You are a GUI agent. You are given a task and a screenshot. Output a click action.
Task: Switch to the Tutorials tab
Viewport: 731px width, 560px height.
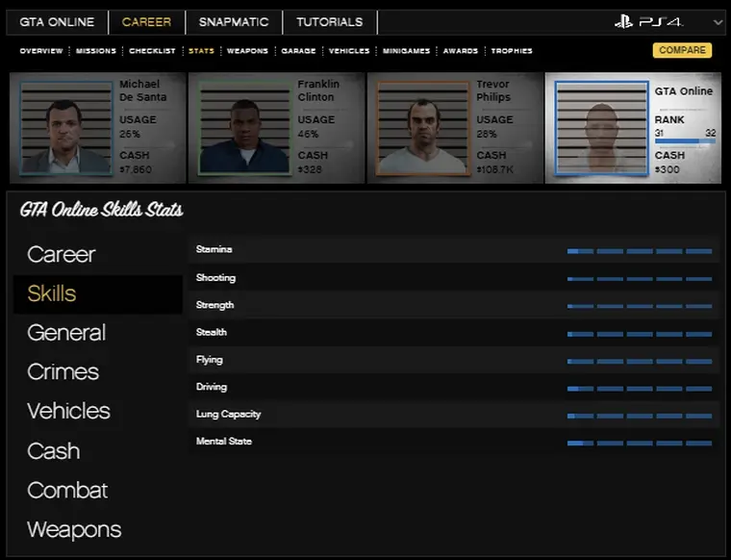[x=329, y=21]
